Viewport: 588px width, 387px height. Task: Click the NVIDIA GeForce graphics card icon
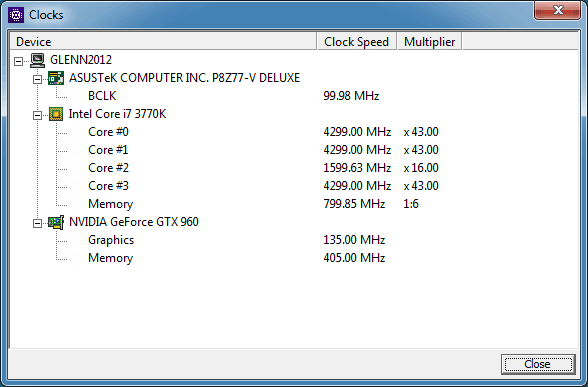pos(56,222)
